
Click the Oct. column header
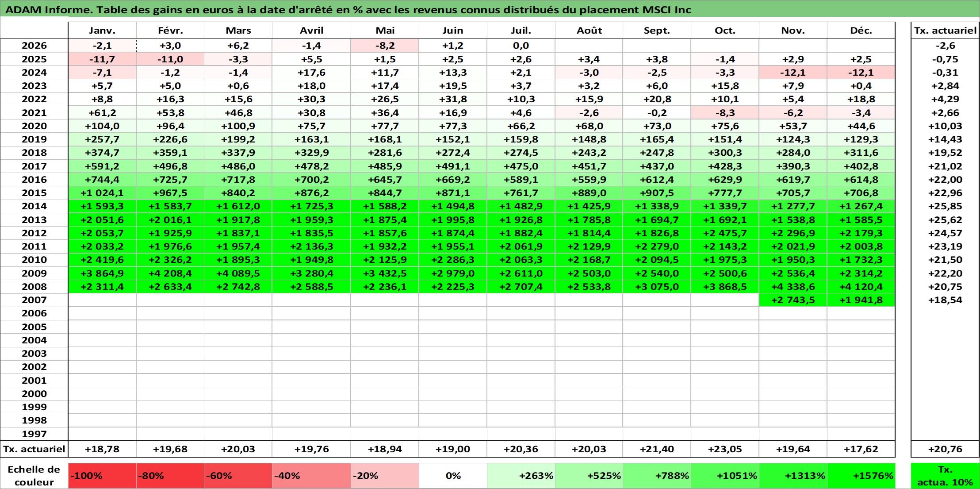(725, 31)
